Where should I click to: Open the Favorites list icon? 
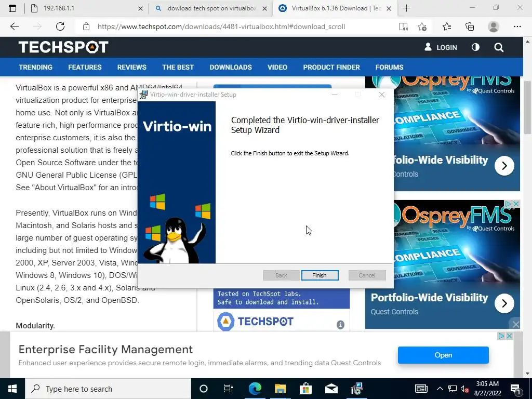pyautogui.click(x=447, y=26)
